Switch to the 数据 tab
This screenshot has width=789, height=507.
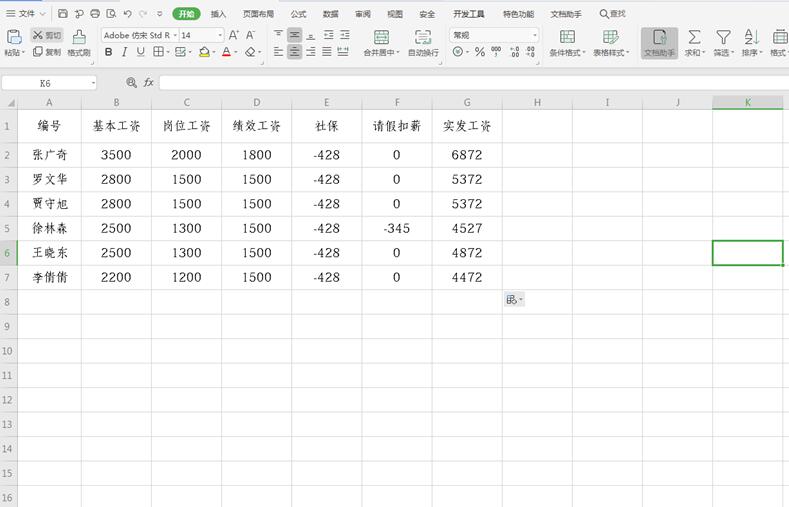click(x=330, y=14)
